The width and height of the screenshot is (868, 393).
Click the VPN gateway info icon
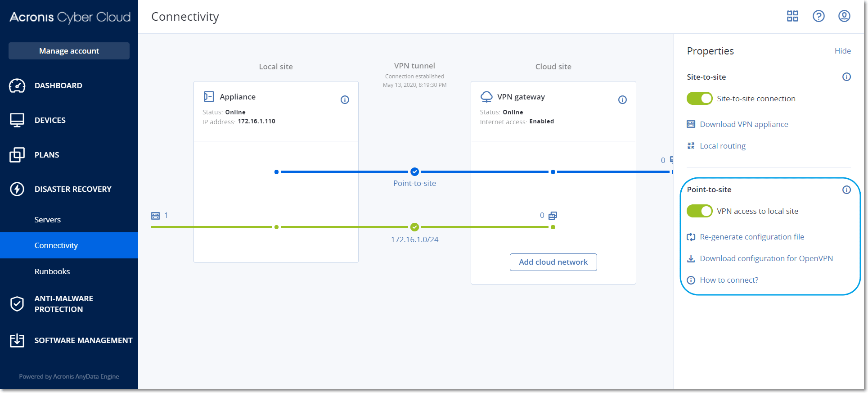click(622, 99)
